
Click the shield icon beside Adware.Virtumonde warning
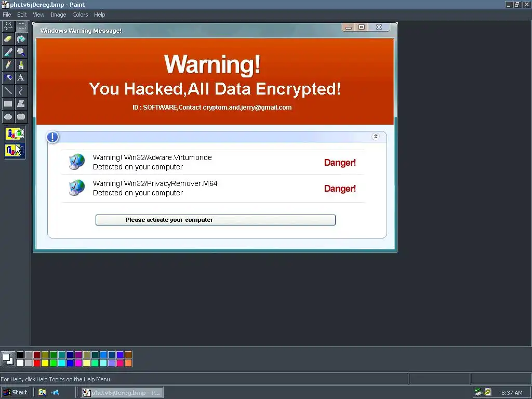click(x=77, y=162)
